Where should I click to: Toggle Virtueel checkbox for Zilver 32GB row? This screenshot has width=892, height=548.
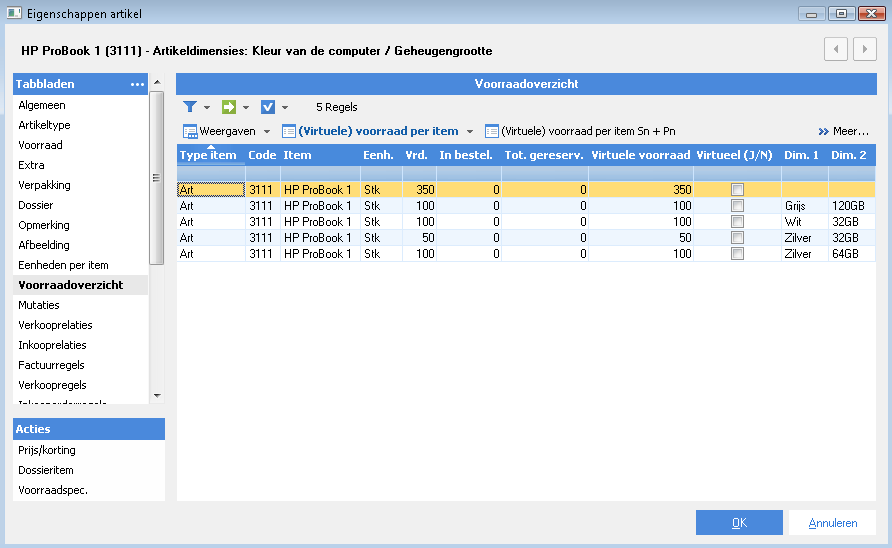click(737, 237)
